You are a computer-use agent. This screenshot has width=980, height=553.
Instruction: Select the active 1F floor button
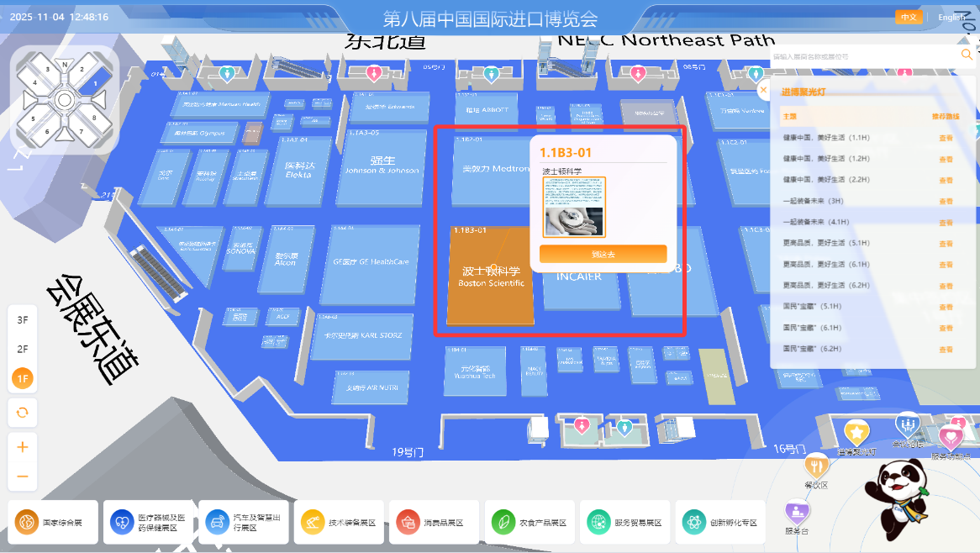(23, 378)
